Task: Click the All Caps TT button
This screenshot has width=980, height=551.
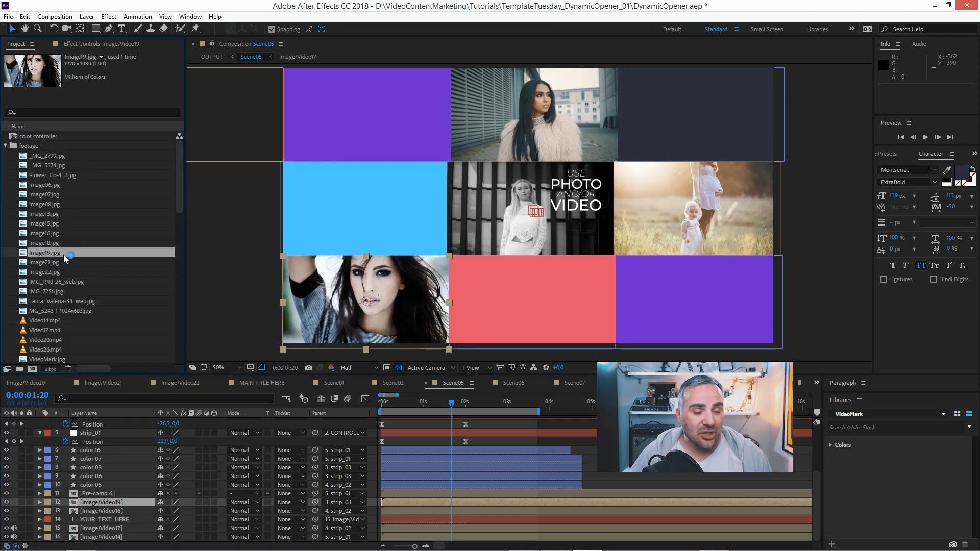Action: click(921, 265)
